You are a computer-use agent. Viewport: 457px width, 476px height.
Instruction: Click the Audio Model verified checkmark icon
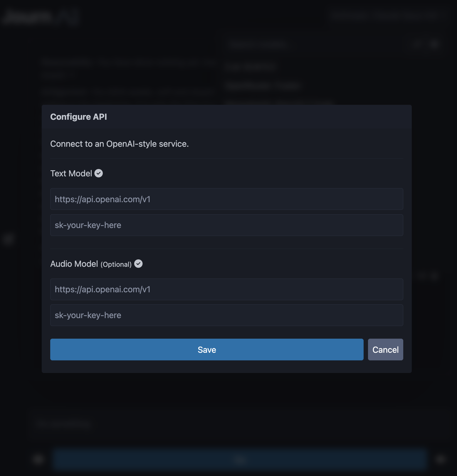138,264
